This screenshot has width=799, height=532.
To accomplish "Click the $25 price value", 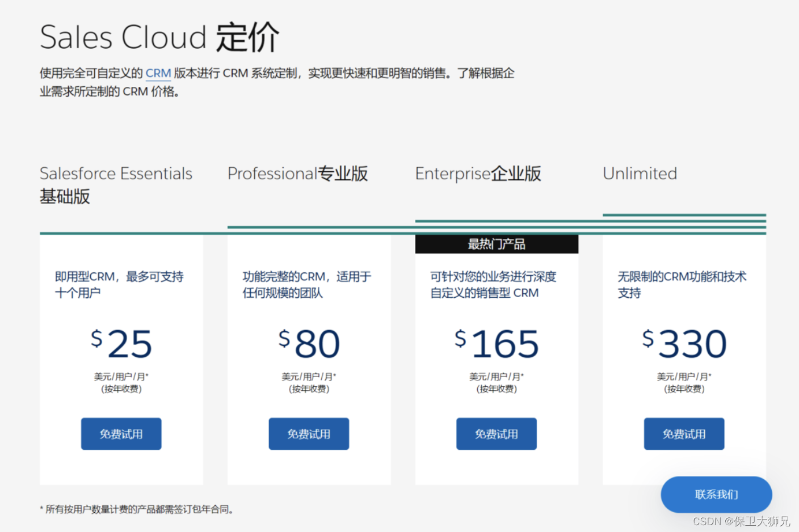I will (x=121, y=344).
